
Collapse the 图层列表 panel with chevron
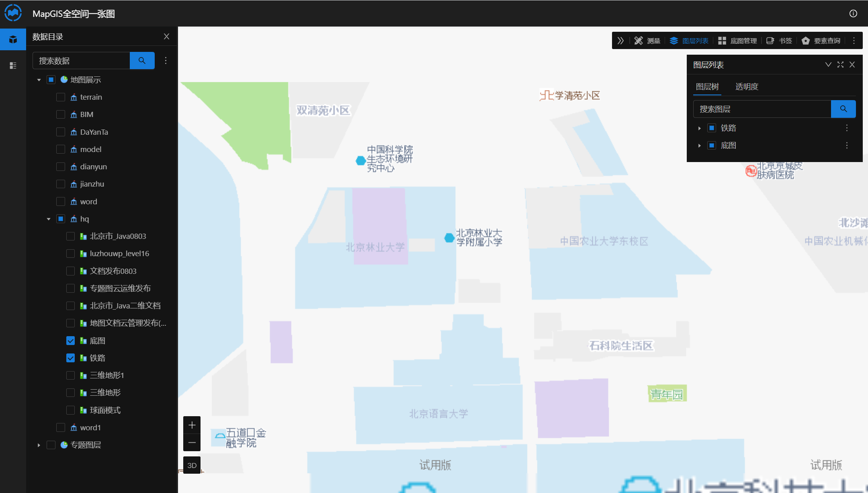[x=828, y=65]
